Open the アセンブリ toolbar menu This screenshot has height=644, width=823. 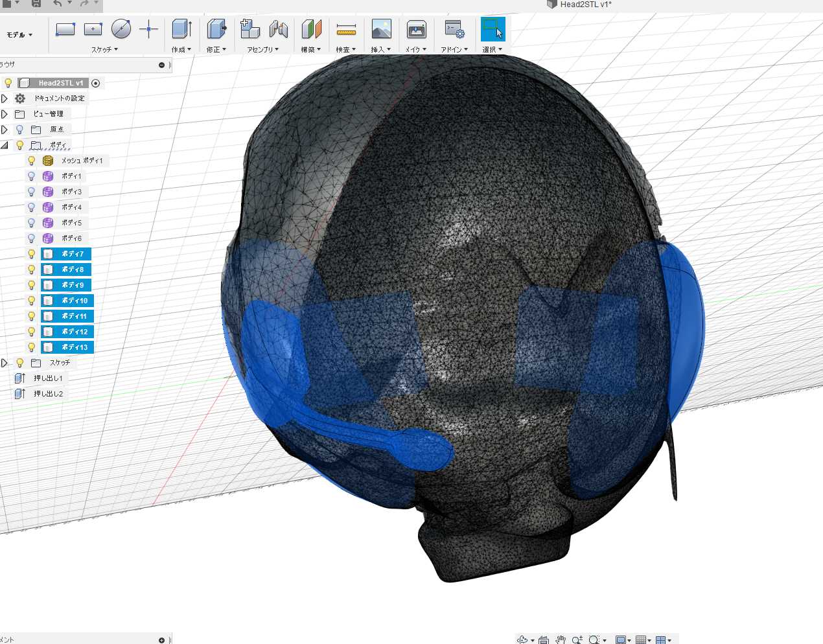click(262, 49)
